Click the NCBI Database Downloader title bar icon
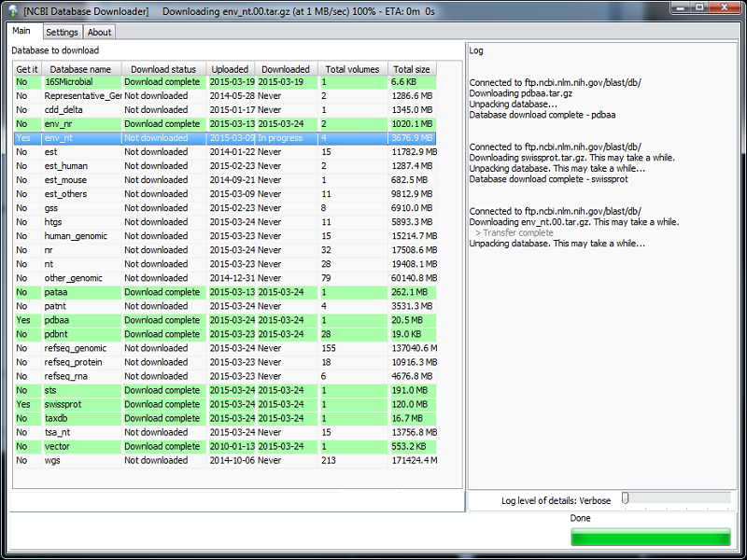The height and width of the screenshot is (560, 747). coord(13,9)
